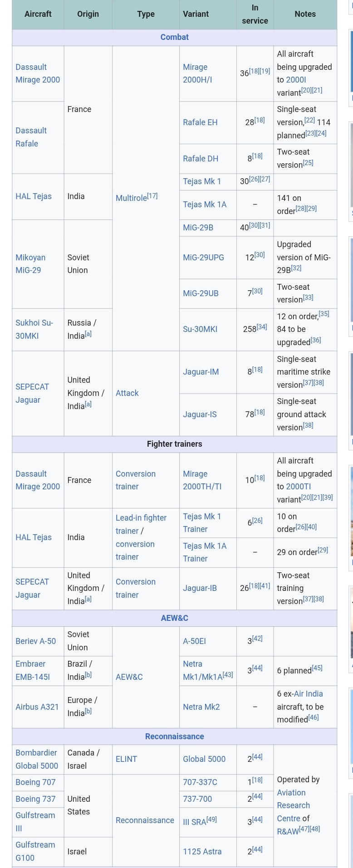Open the Dassault Rafale aircraft link
The width and height of the screenshot is (353, 868).
[31, 137]
